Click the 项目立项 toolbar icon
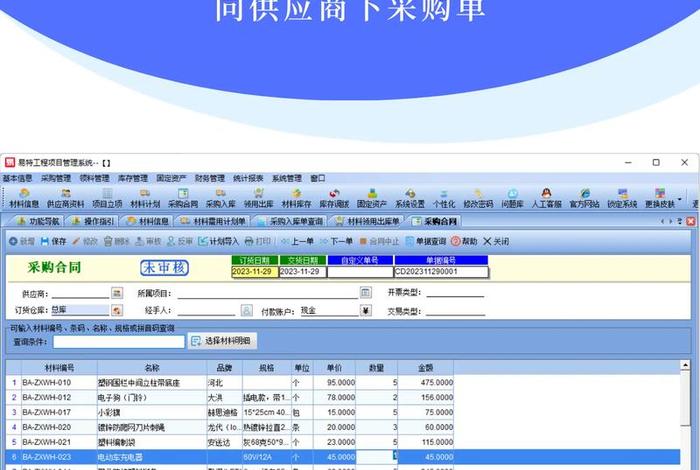Image resolution: width=700 pixels, height=470 pixels. click(x=107, y=198)
